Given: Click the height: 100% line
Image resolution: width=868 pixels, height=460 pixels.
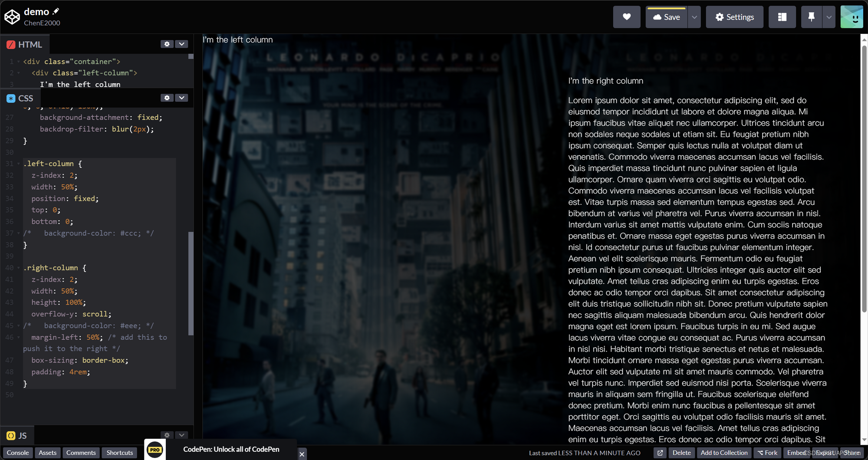Looking at the screenshot, I should tap(59, 302).
